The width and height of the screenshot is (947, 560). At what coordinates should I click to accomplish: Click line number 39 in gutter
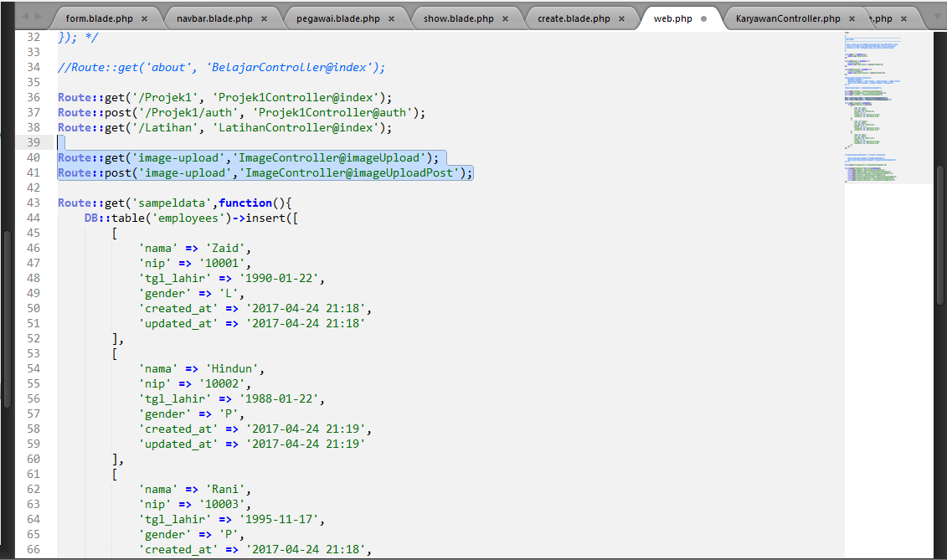(33, 142)
